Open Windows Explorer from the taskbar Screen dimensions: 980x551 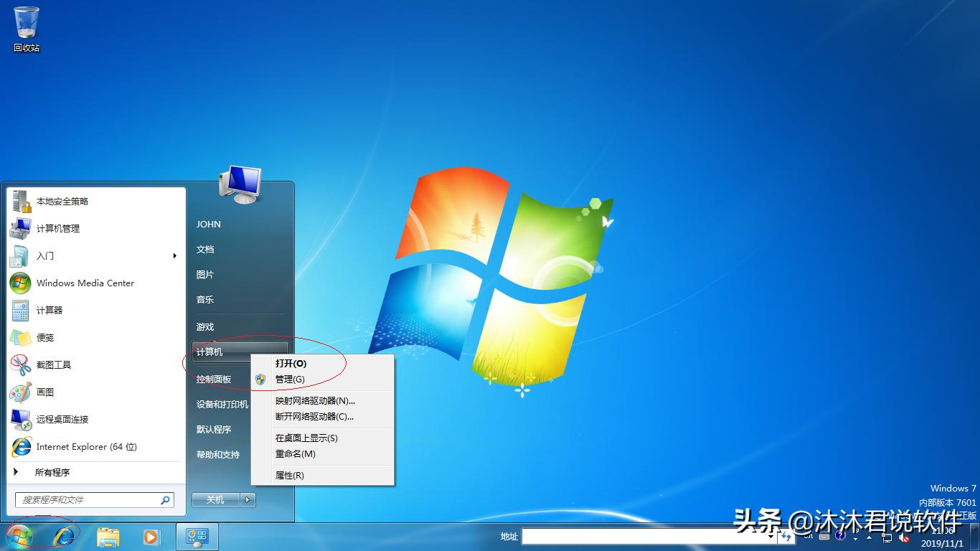[x=108, y=536]
